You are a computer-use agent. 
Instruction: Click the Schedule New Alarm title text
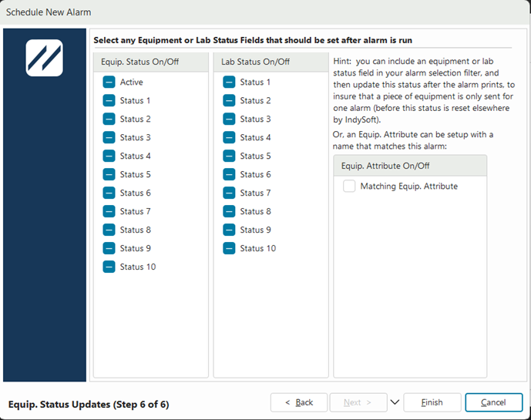[x=49, y=12]
